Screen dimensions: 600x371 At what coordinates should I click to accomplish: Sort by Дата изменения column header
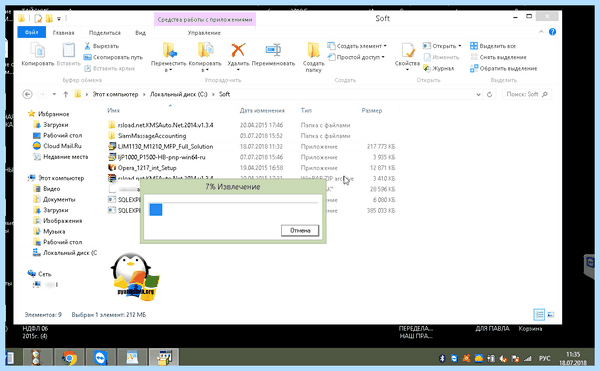click(x=262, y=111)
